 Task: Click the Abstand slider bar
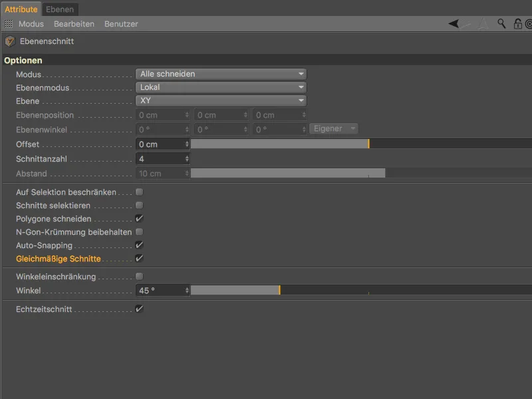361,173
